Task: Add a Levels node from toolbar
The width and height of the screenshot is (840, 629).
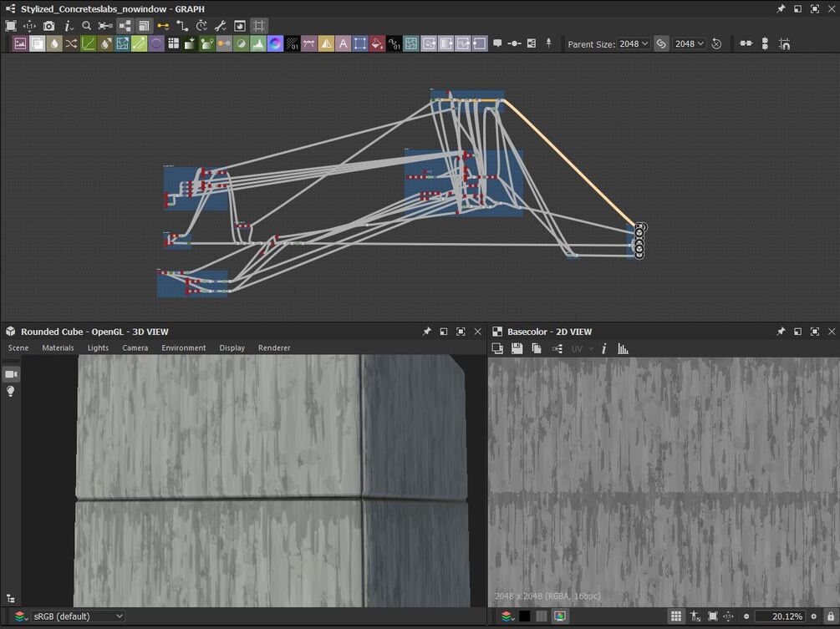Action: tap(258, 43)
